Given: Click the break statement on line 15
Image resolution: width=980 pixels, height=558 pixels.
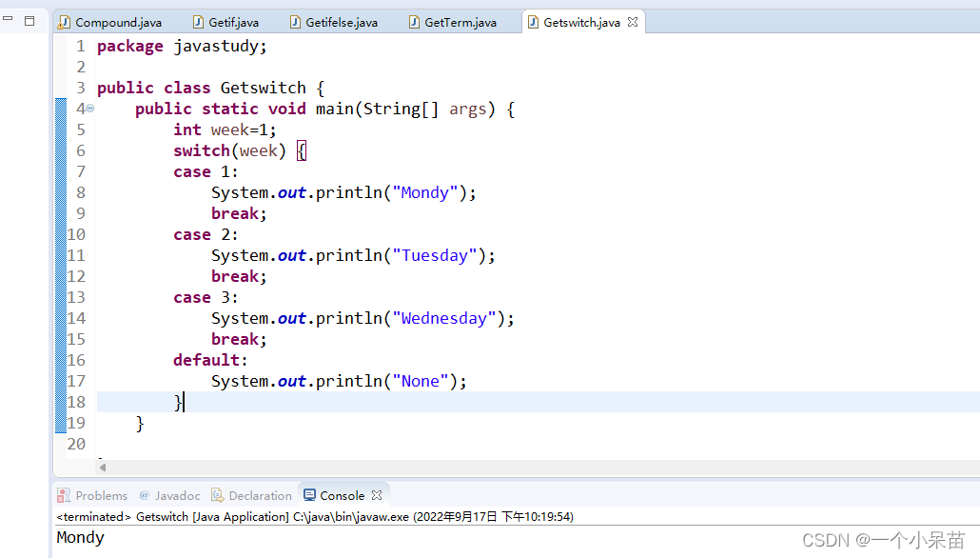Looking at the screenshot, I should (x=239, y=339).
